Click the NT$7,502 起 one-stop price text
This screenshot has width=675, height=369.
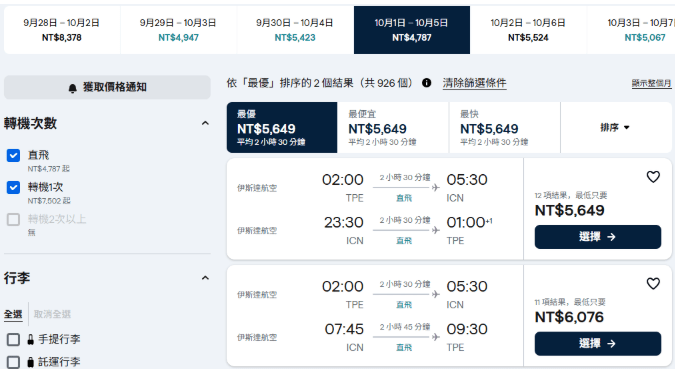tap(49, 201)
